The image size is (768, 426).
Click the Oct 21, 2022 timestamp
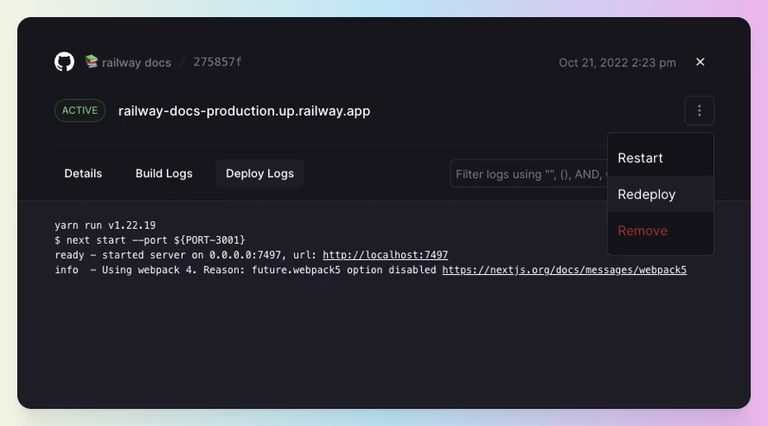click(x=617, y=63)
